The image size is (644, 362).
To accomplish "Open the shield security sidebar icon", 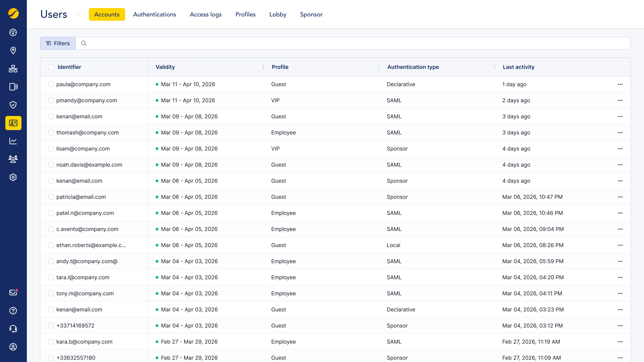I will [x=13, y=105].
